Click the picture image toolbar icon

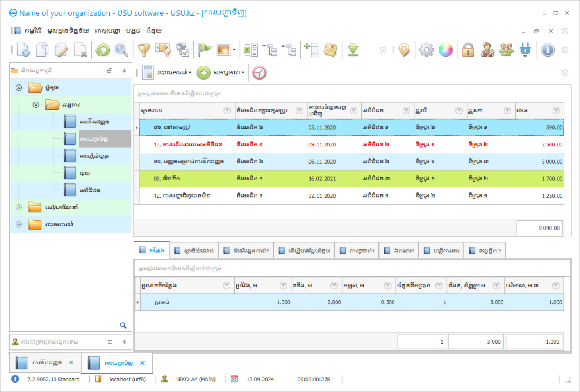[x=224, y=50]
